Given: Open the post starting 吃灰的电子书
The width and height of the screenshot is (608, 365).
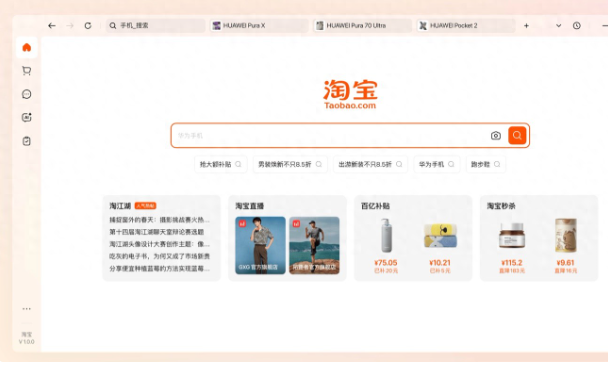Looking at the screenshot, I should [x=159, y=256].
